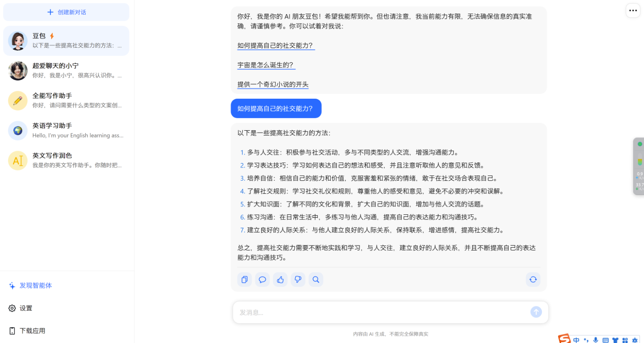Screen dimensions: 644x343
Task: Open the 英文写作润色 conversation
Action: click(x=66, y=160)
